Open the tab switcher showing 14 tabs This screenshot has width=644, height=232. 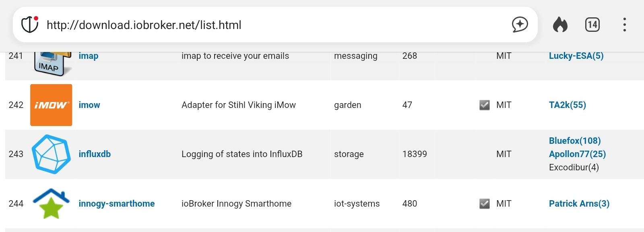click(x=592, y=25)
